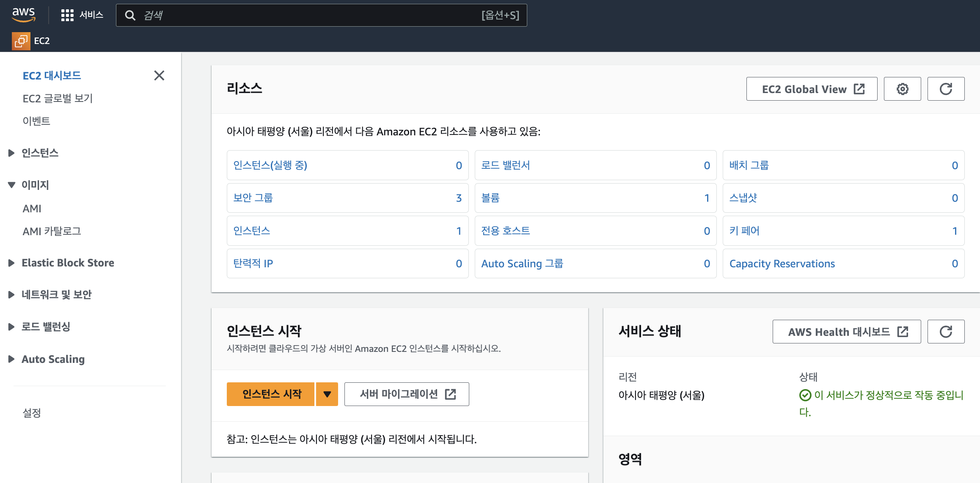Refresh the 리소스 panel
980x483 pixels.
[x=946, y=89]
